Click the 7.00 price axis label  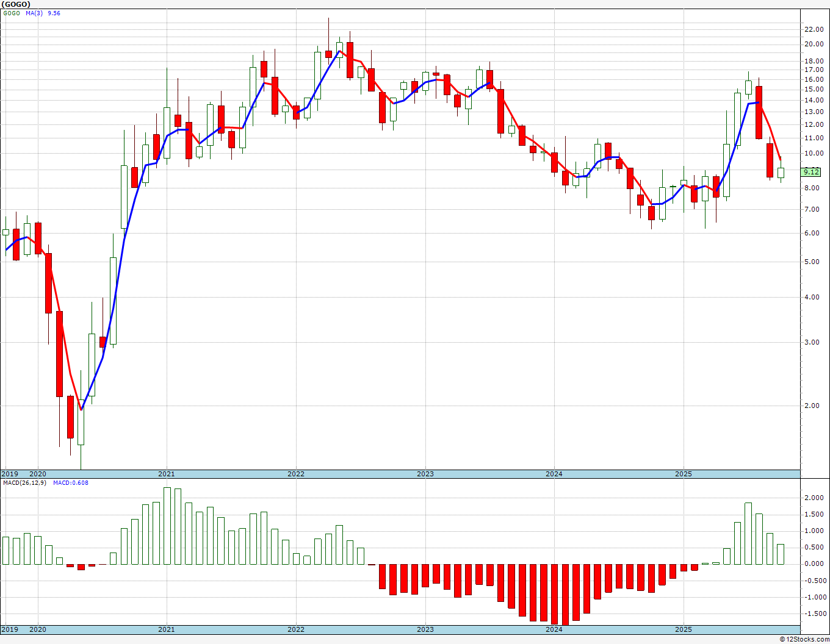click(811, 209)
